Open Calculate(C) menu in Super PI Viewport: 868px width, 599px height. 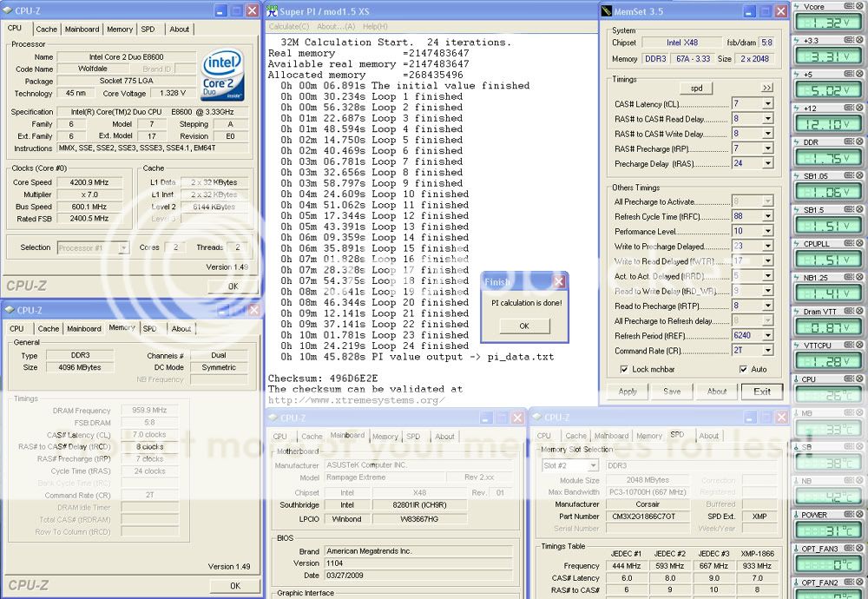[289, 27]
